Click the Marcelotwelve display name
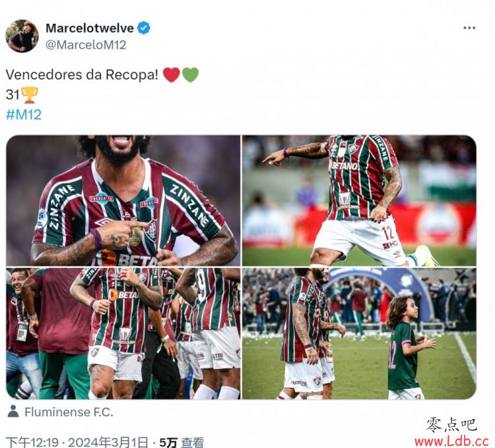The height and width of the screenshot is (448, 495). pyautogui.click(x=90, y=28)
